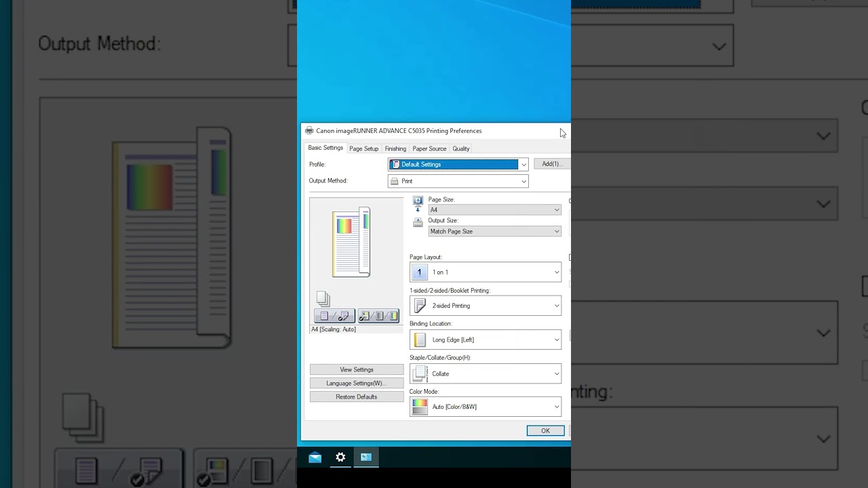Image resolution: width=868 pixels, height=488 pixels.
Task: Click the 'Binding Location:' label
Action: click(431, 324)
